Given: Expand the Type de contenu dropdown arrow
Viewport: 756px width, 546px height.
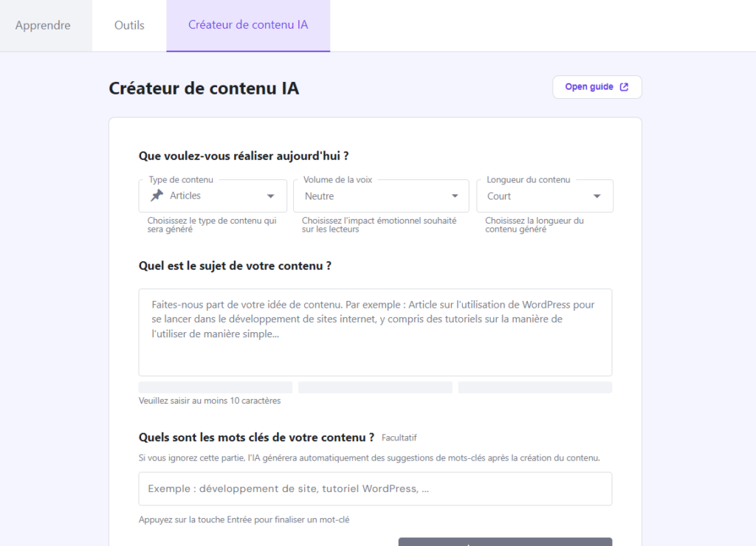Looking at the screenshot, I should (x=270, y=196).
